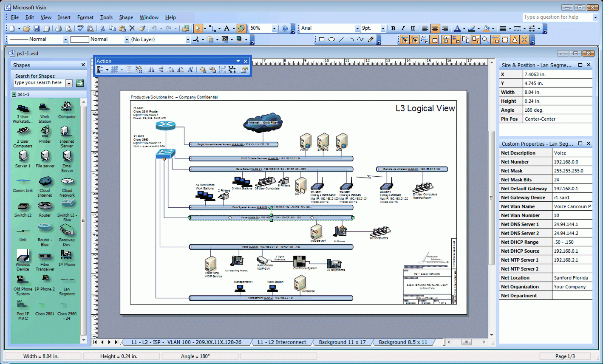Click the Format Painter brush icon
603x364 pixels.
point(142,28)
